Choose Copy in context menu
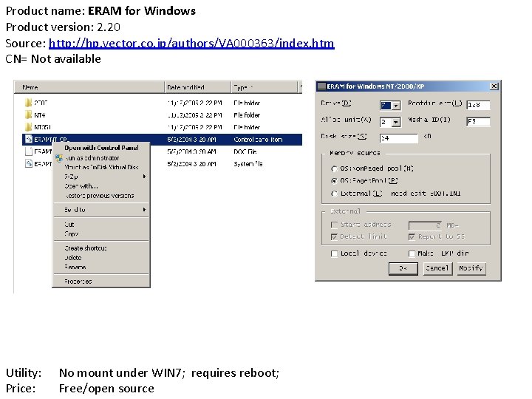Screen dimensions: 532x399 [x=101, y=234]
